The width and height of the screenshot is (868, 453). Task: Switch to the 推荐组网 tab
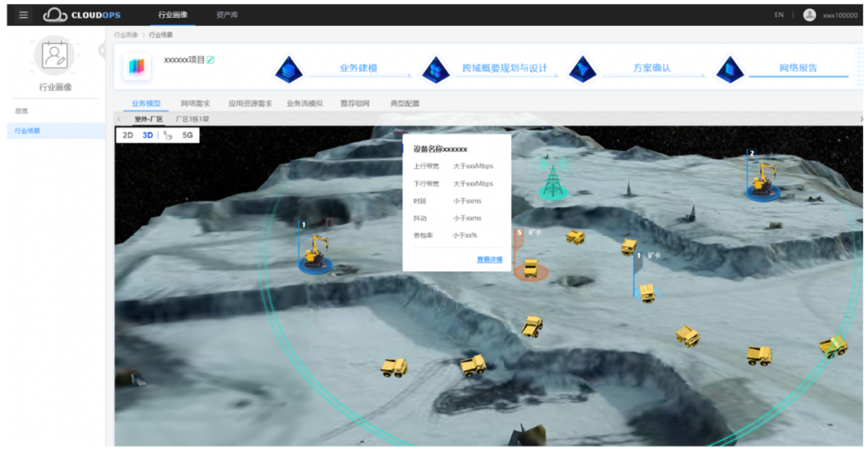(x=355, y=104)
